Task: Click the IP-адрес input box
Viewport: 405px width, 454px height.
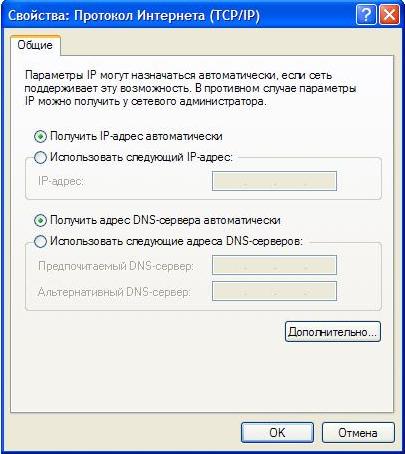Action: point(274,181)
